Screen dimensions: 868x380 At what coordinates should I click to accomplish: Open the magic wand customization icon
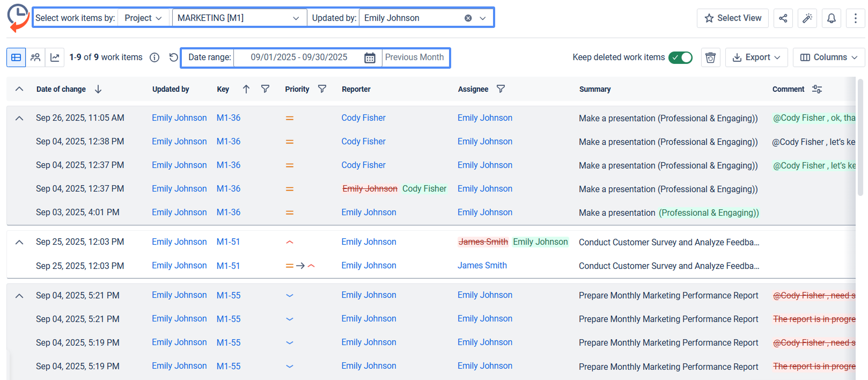(807, 18)
